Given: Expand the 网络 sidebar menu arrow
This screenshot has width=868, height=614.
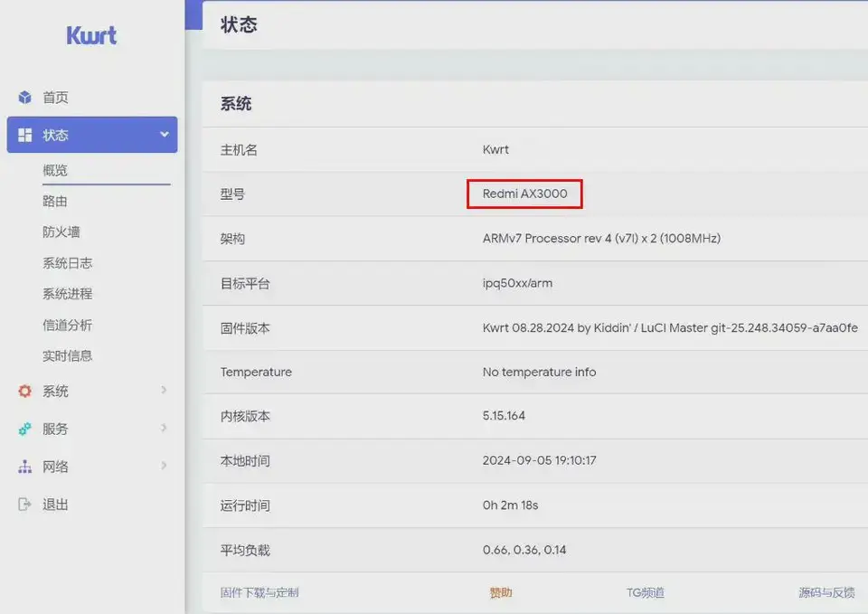Looking at the screenshot, I should click(x=164, y=466).
